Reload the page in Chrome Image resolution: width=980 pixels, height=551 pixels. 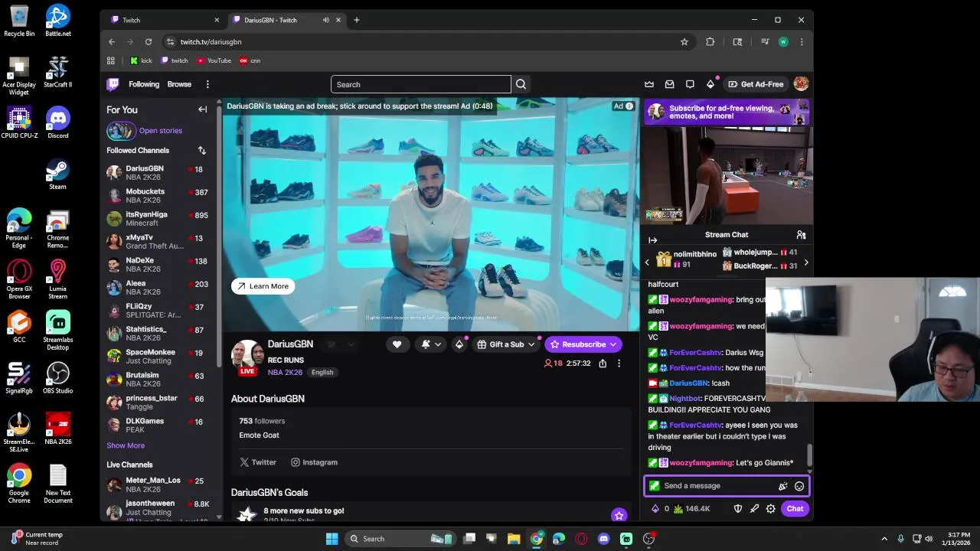149,42
